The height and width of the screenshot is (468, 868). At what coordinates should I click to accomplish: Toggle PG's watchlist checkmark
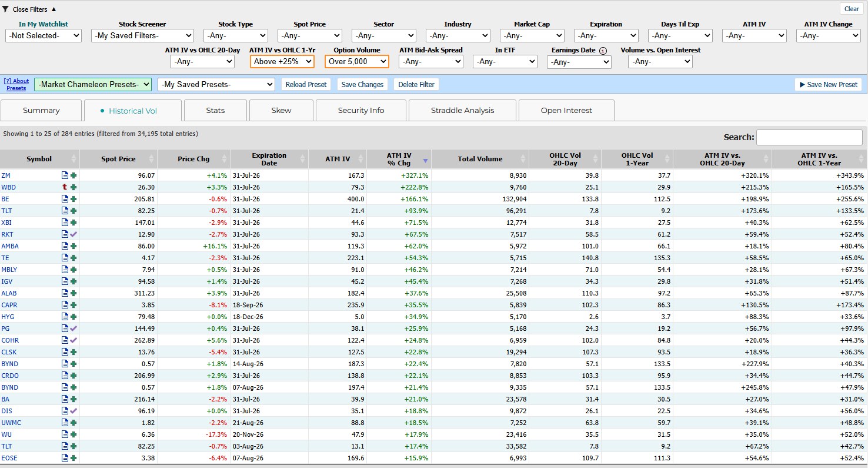(x=74, y=328)
